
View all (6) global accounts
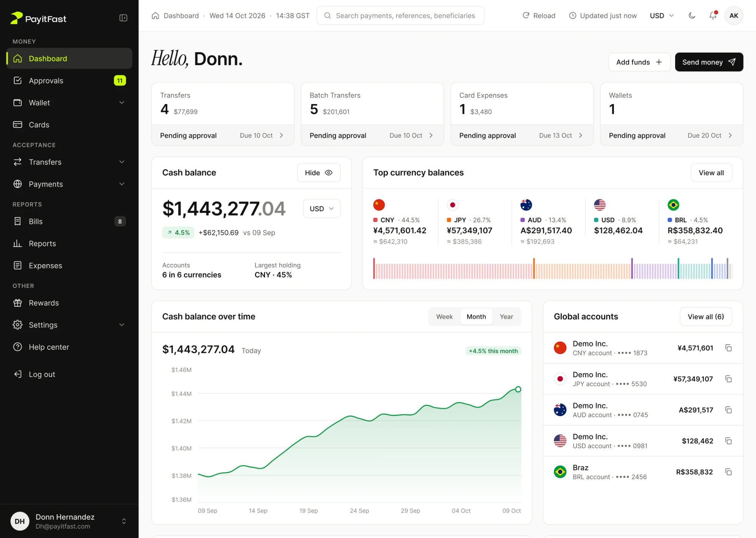click(x=706, y=317)
